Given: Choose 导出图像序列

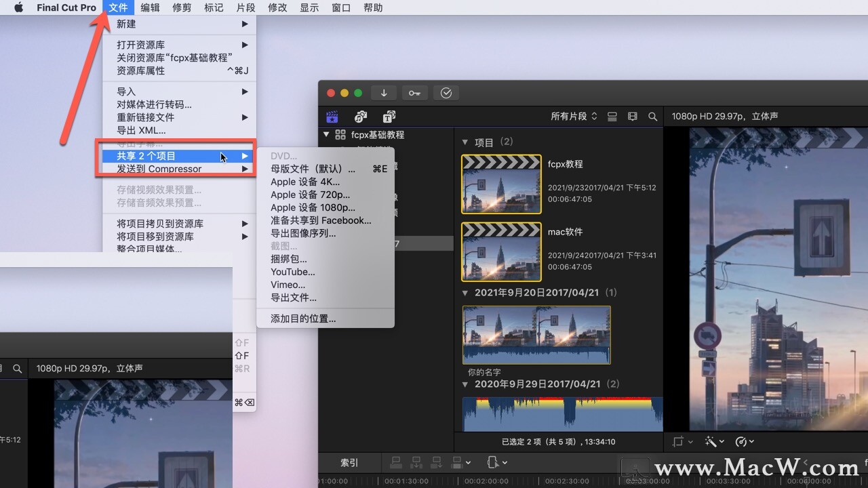Looking at the screenshot, I should click(x=325, y=233).
